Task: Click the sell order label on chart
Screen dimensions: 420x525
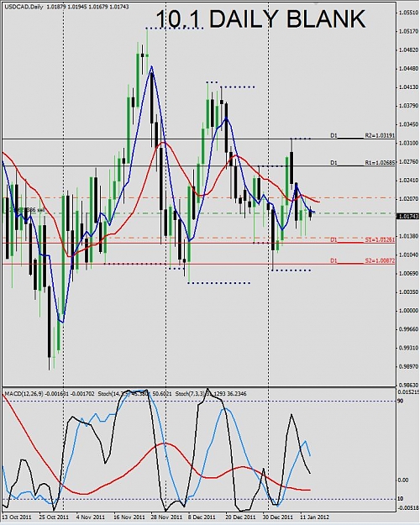Action: 24,210
